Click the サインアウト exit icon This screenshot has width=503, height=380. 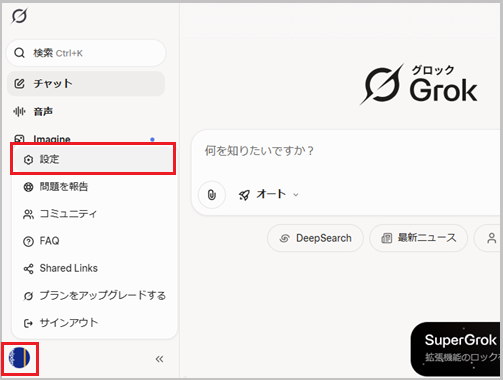(x=28, y=323)
